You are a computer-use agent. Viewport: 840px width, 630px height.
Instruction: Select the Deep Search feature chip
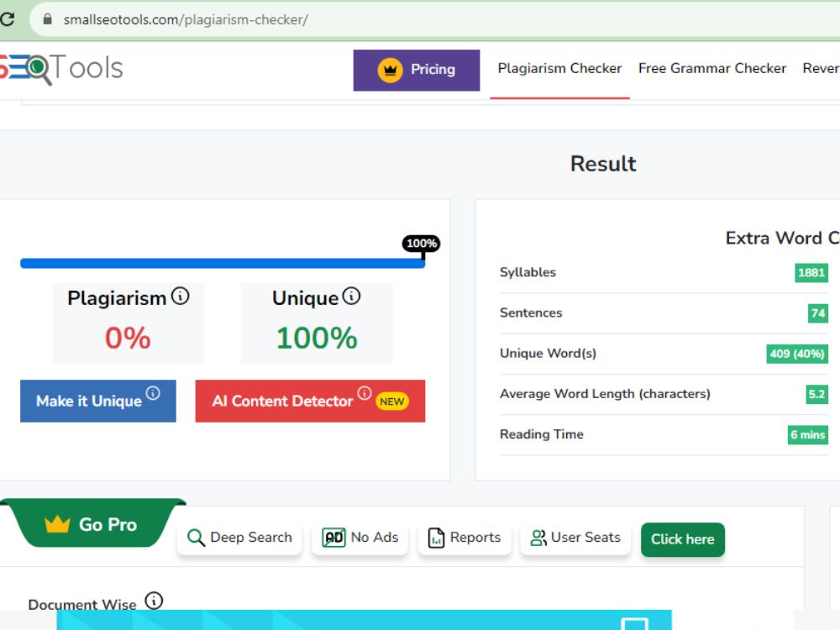click(x=239, y=538)
